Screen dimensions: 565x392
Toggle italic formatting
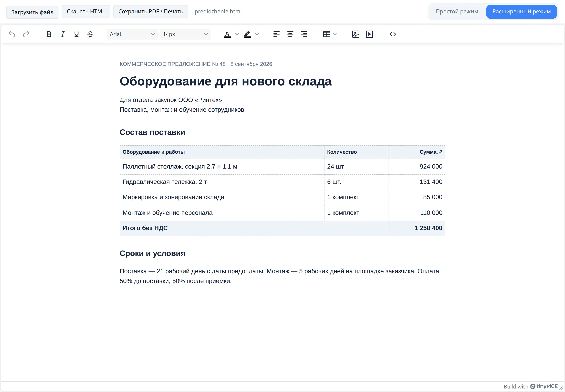click(x=63, y=34)
